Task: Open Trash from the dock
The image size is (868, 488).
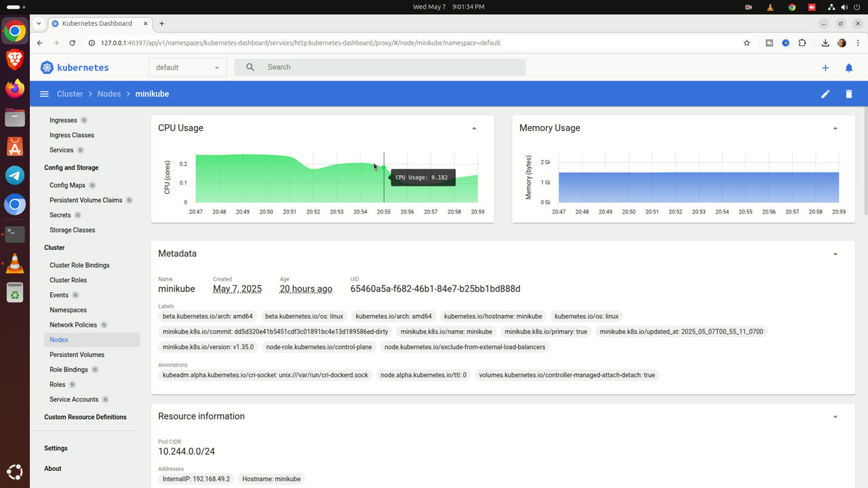Action: [x=15, y=293]
